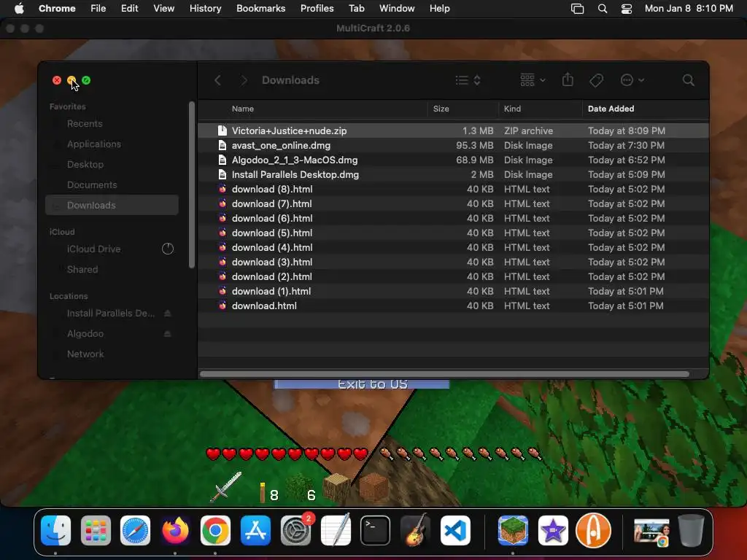Screen dimensions: 747x560
Task: Open Recents in the Finder sidebar
Action: click(x=112, y=124)
